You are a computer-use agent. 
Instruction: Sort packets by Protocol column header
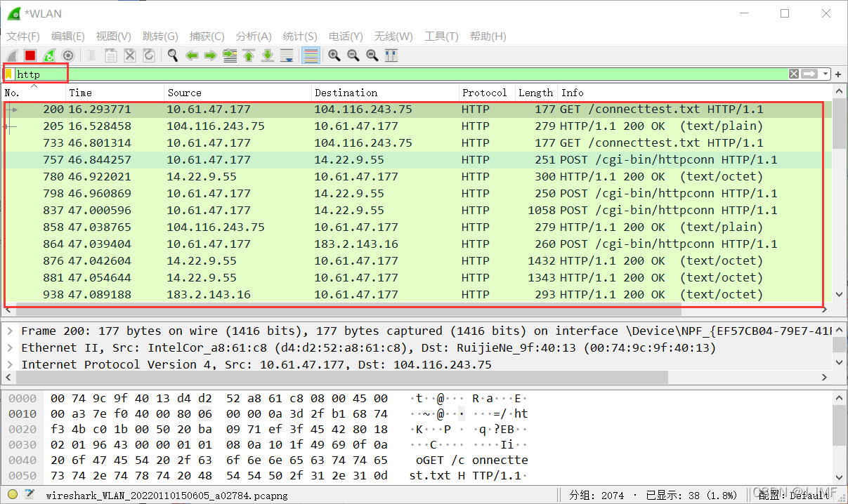click(x=484, y=93)
